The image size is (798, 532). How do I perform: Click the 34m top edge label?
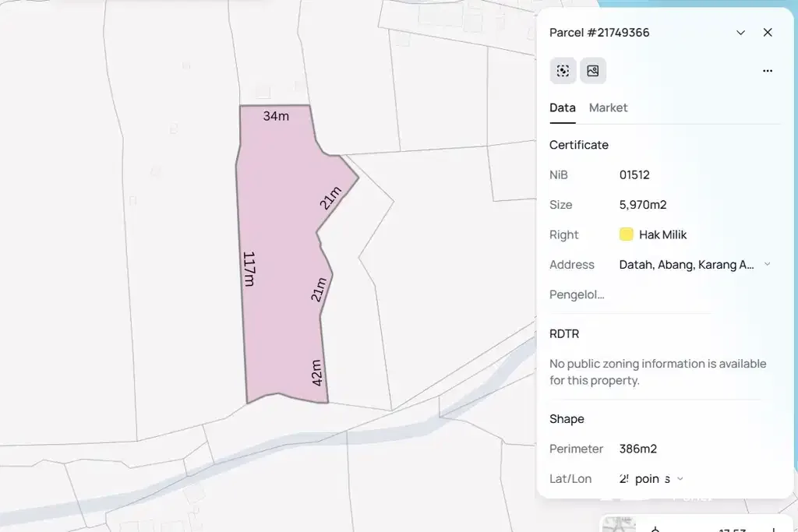coord(276,116)
